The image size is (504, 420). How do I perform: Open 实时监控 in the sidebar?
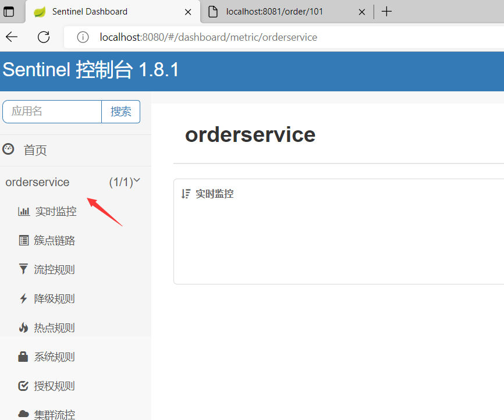tap(56, 211)
